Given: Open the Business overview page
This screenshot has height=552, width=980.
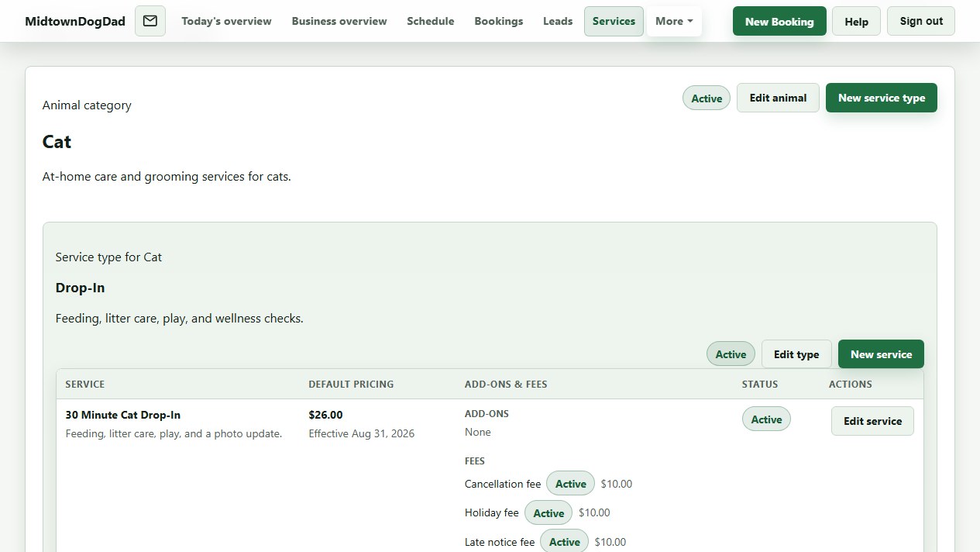Looking at the screenshot, I should 339,21.
